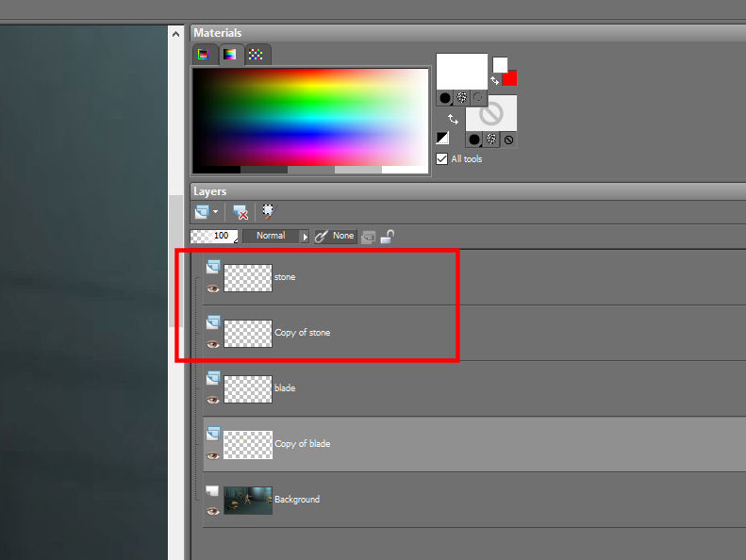Click the Edit Selection icon
This screenshot has height=560, width=746.
tap(268, 212)
